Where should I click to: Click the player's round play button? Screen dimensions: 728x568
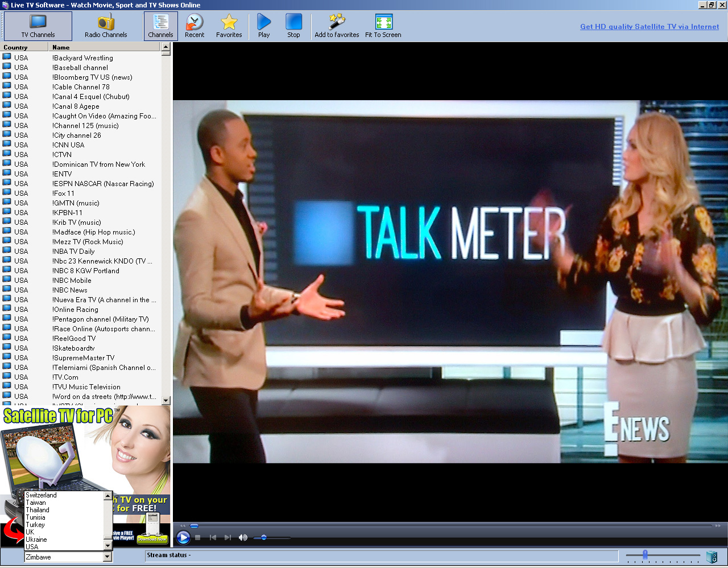click(x=183, y=537)
